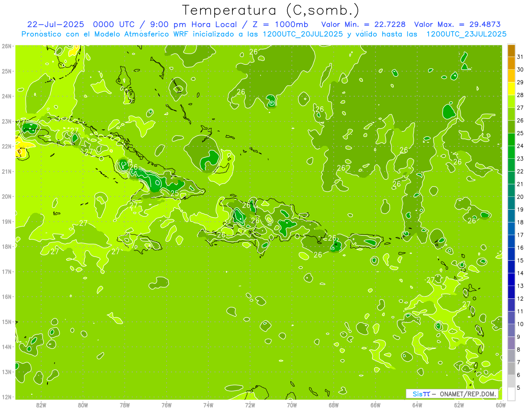The height and width of the screenshot is (411, 532).
Task: Pick the teal legend swatch between 19 and 20
Action: (x=511, y=203)
